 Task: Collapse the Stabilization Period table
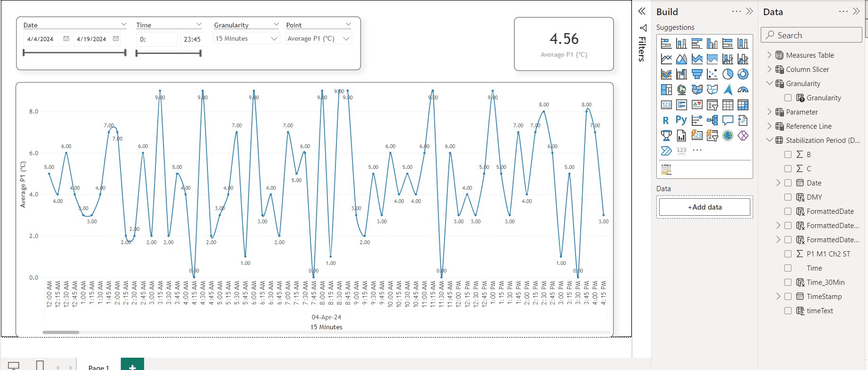[x=769, y=140]
